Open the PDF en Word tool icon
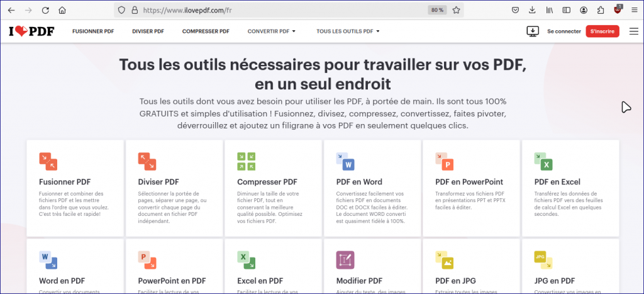Viewport: 644px width, 294px height. coord(345,161)
